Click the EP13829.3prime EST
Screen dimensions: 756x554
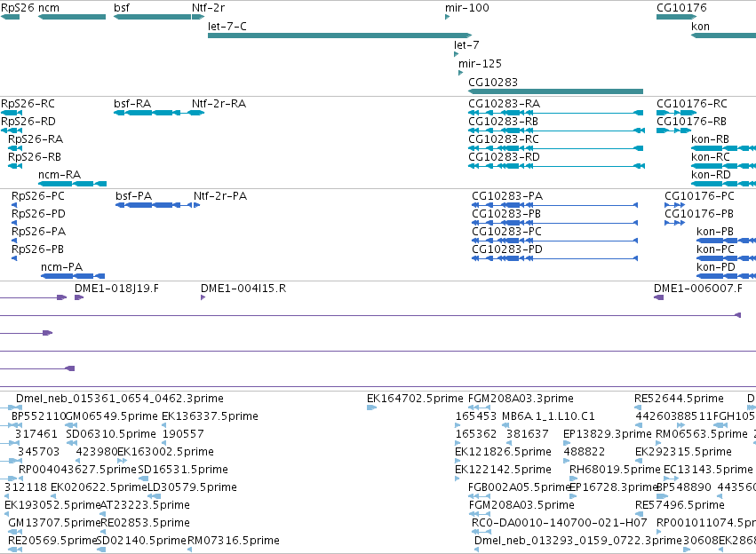click(607, 434)
